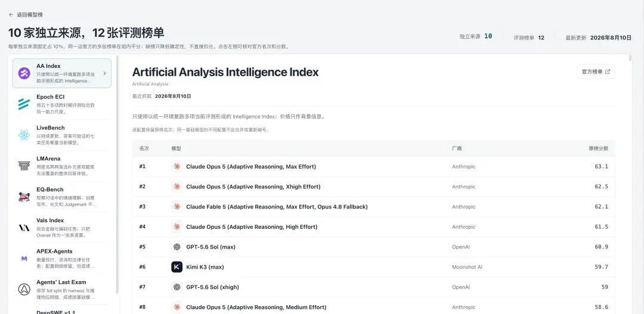Switch to the APEX-Agents tab
This screenshot has height=314, width=644.
pyautogui.click(x=61, y=259)
